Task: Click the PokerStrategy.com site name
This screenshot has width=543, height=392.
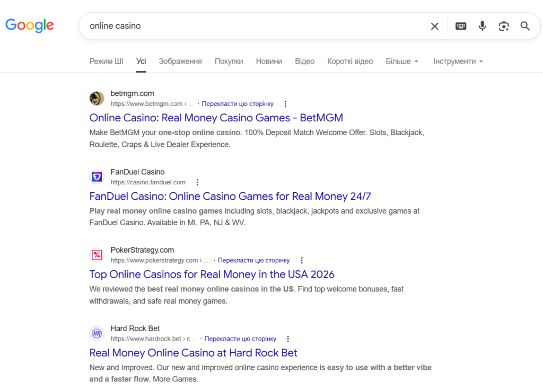Action: 142,250
